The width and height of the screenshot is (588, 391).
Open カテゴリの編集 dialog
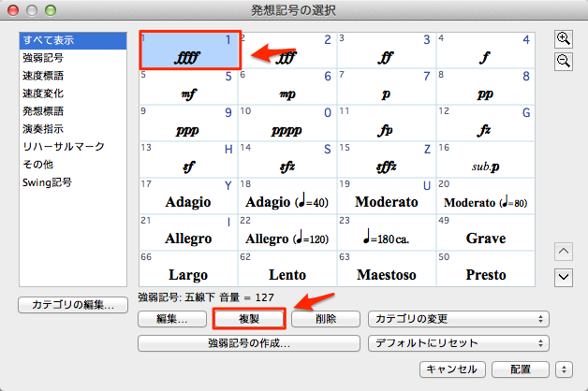point(73,305)
